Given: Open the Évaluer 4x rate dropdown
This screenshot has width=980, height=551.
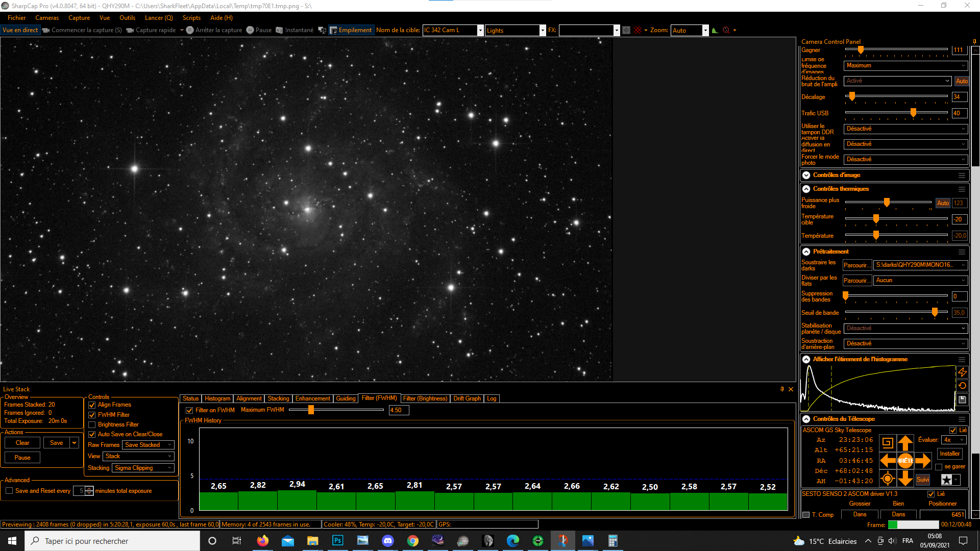Looking at the screenshot, I should tap(954, 440).
